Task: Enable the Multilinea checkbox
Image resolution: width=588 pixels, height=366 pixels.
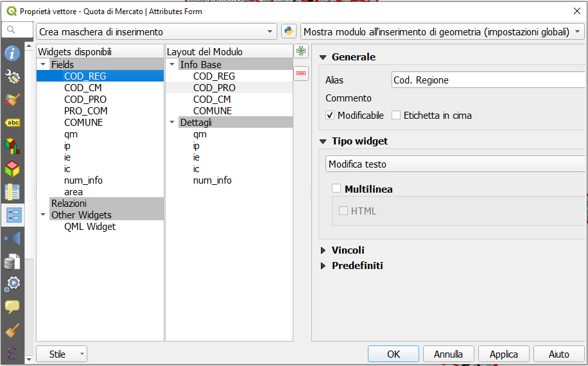Action: (336, 188)
